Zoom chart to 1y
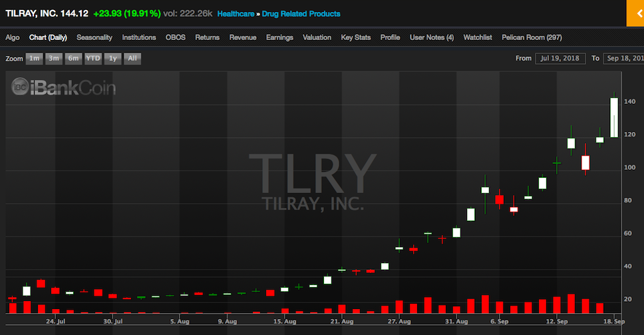This screenshot has height=335, width=644. point(112,59)
